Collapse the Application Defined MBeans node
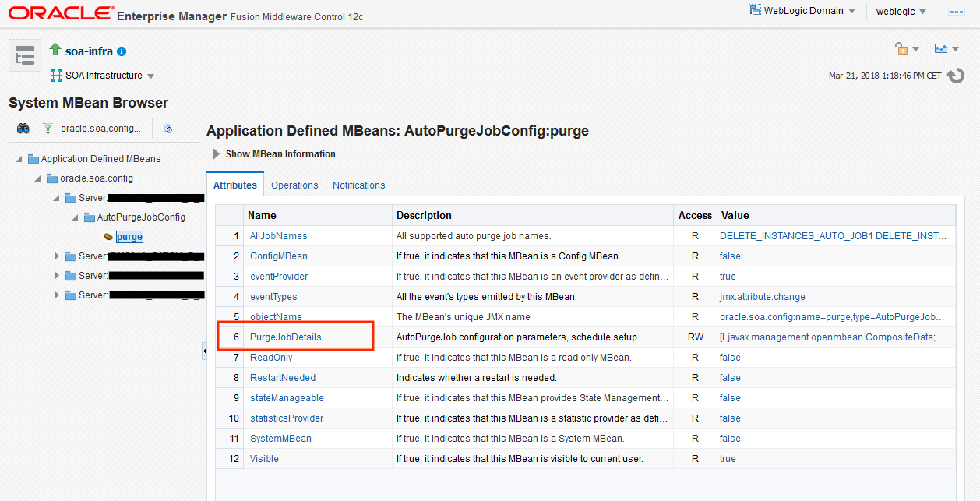This screenshot has width=980, height=501. click(x=19, y=158)
